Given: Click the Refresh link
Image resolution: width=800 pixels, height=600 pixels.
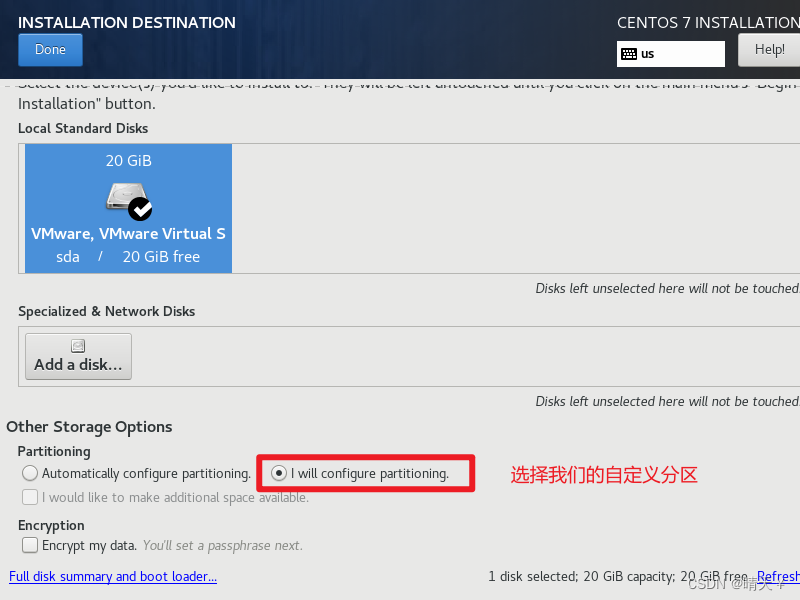Looking at the screenshot, I should pos(778,577).
